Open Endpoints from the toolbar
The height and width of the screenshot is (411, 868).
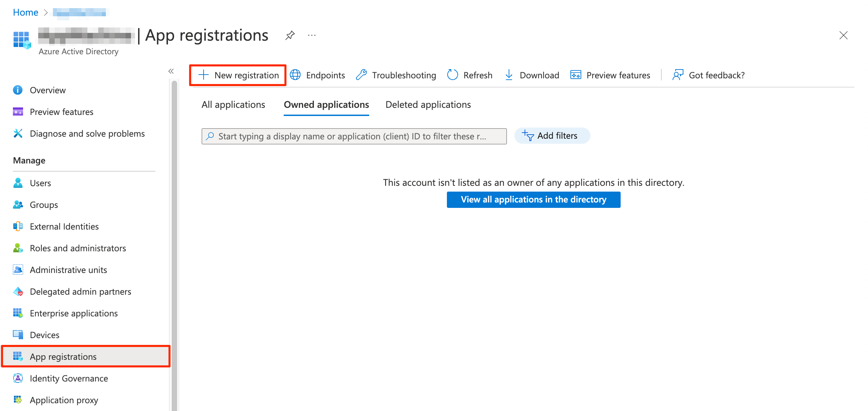(318, 75)
